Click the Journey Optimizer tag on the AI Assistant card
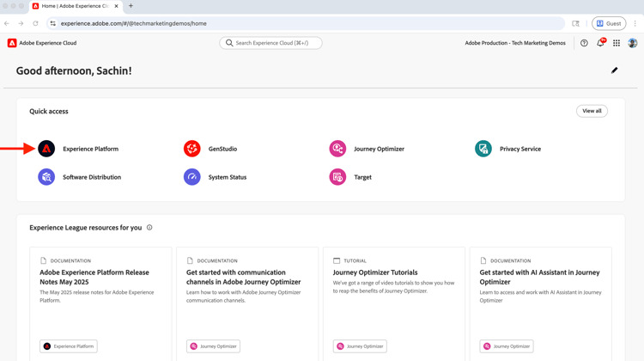This screenshot has height=361, width=644. (507, 346)
